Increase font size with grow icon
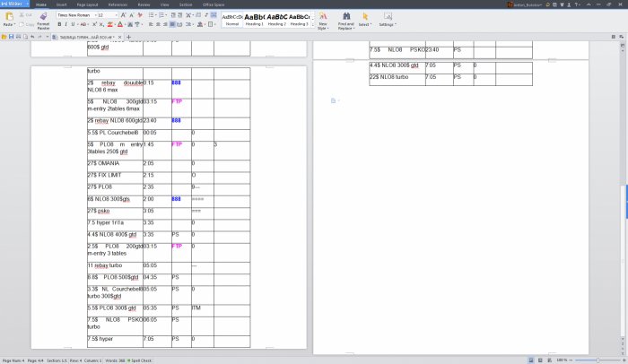 point(123,15)
